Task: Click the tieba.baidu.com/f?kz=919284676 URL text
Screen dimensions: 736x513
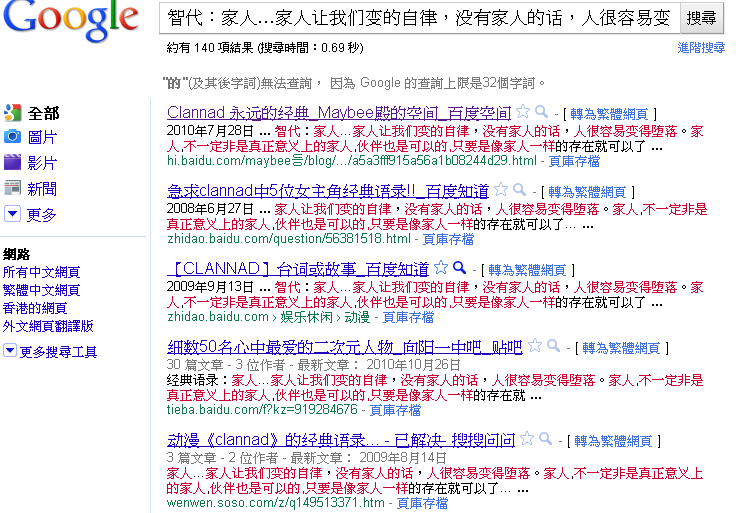Action: click(x=262, y=410)
